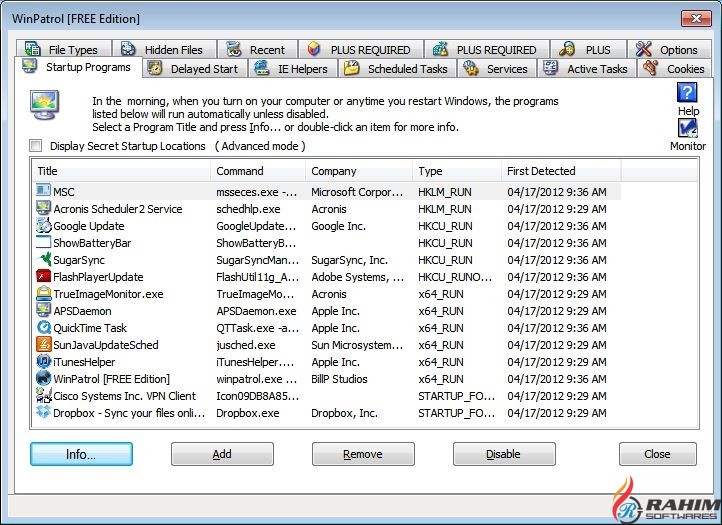
Task: Switch to the Scheduled Tasks tab
Action: (x=396, y=69)
